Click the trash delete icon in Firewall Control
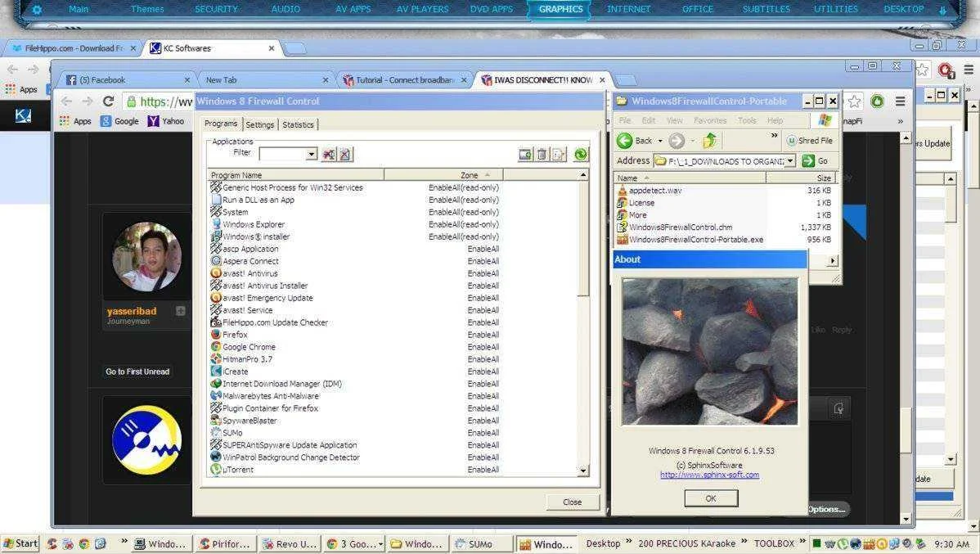Viewport: 980px width, 554px height. 542,155
